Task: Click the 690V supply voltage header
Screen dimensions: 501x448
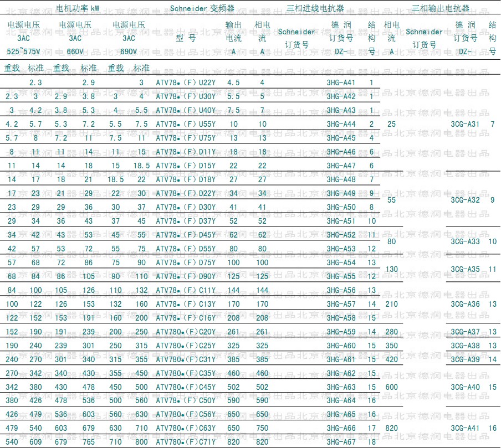Action: pos(129,51)
